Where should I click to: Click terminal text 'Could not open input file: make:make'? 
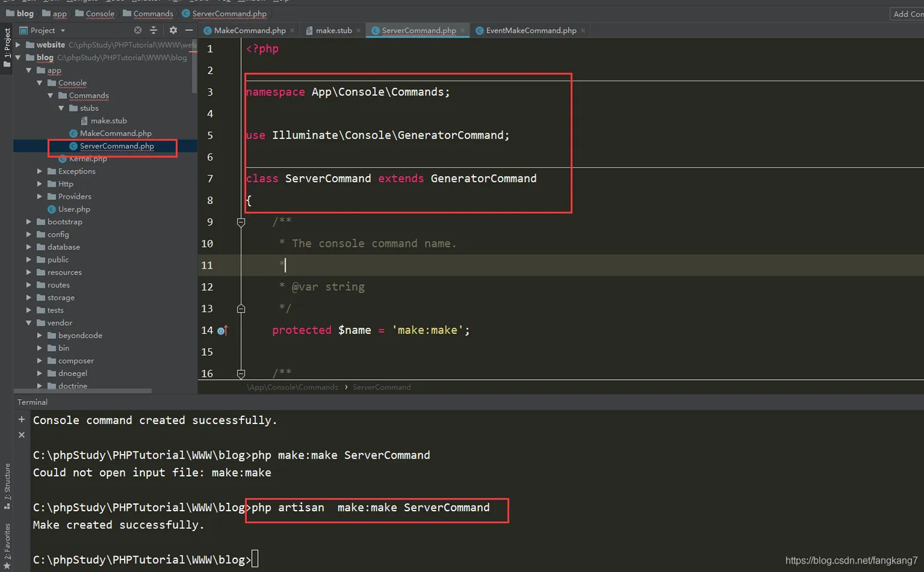coord(152,472)
